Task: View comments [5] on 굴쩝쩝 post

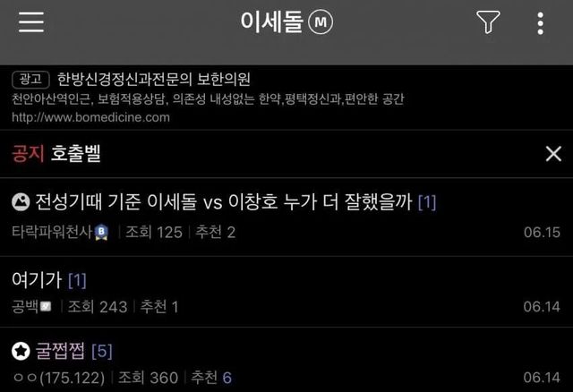Action: click(x=102, y=352)
